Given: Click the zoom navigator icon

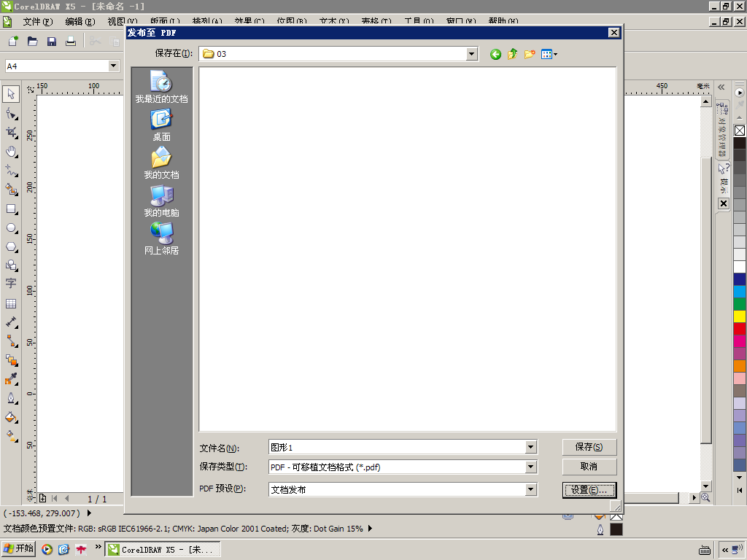Looking at the screenshot, I should point(705,497).
